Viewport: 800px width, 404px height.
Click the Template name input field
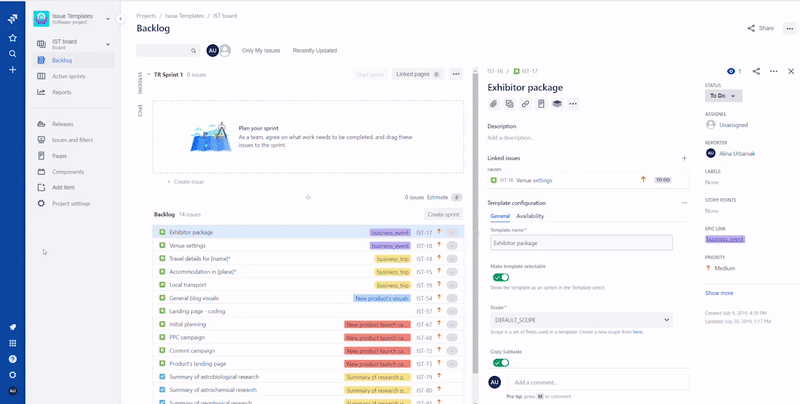point(581,243)
